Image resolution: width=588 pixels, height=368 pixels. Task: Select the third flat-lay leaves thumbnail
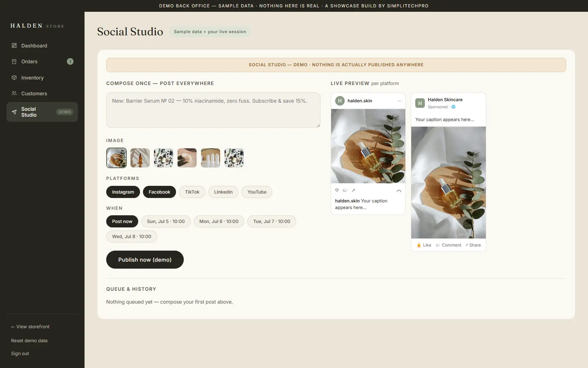(x=164, y=158)
